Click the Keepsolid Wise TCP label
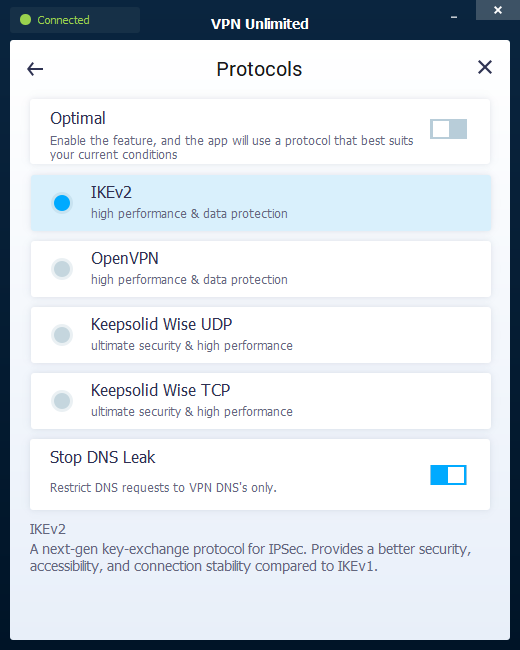This screenshot has height=650, width=520. (x=160, y=390)
